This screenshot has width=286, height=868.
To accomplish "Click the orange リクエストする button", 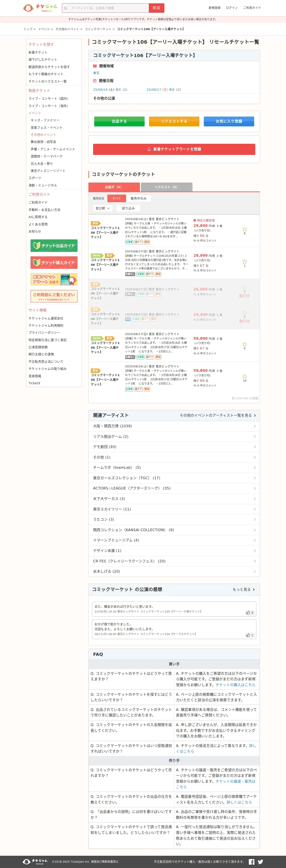I will tap(174, 121).
